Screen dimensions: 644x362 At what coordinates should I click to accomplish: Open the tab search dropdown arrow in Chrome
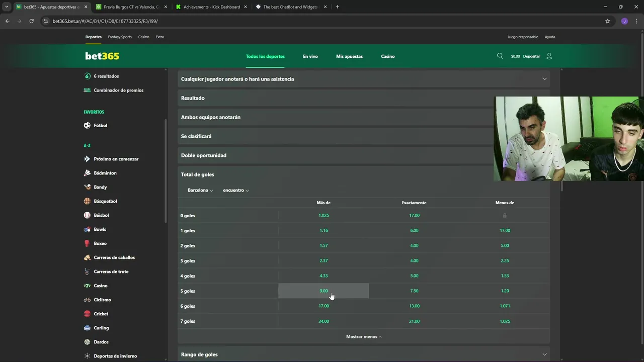point(7,7)
